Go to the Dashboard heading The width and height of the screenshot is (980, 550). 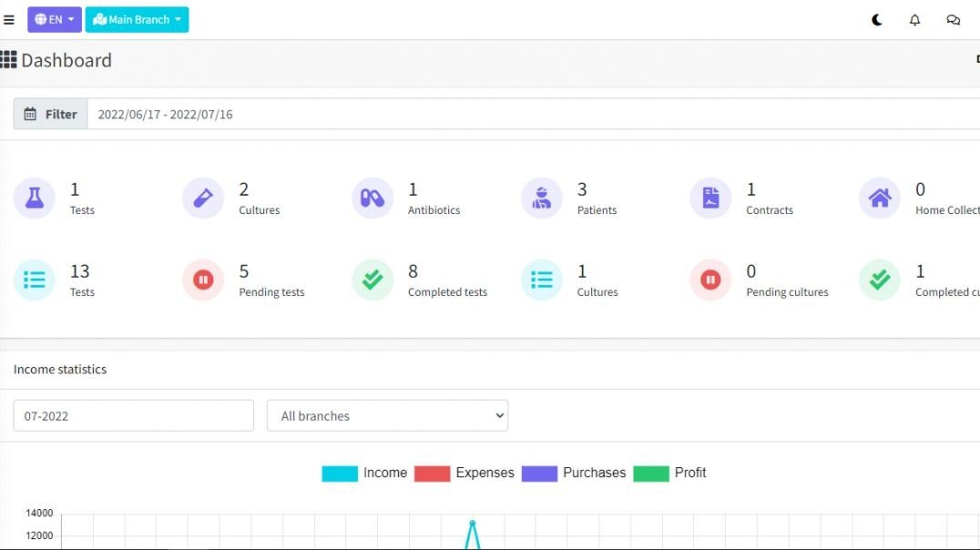click(x=59, y=60)
